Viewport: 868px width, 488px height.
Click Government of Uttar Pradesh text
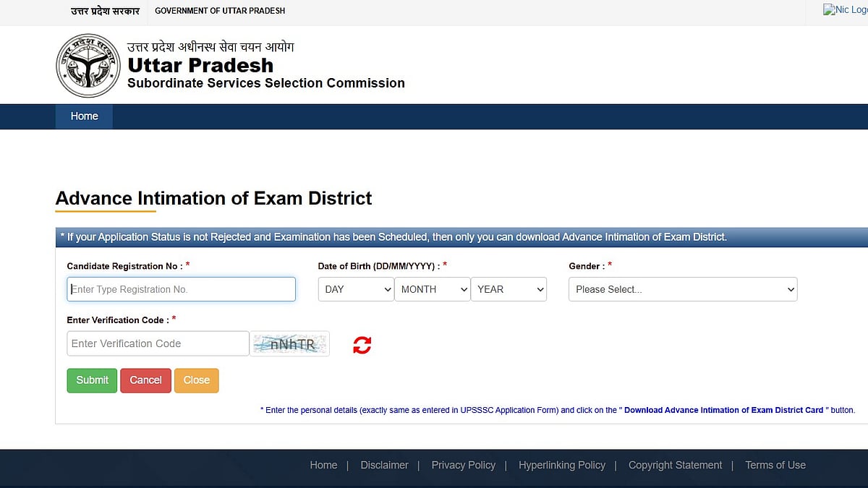tap(220, 11)
